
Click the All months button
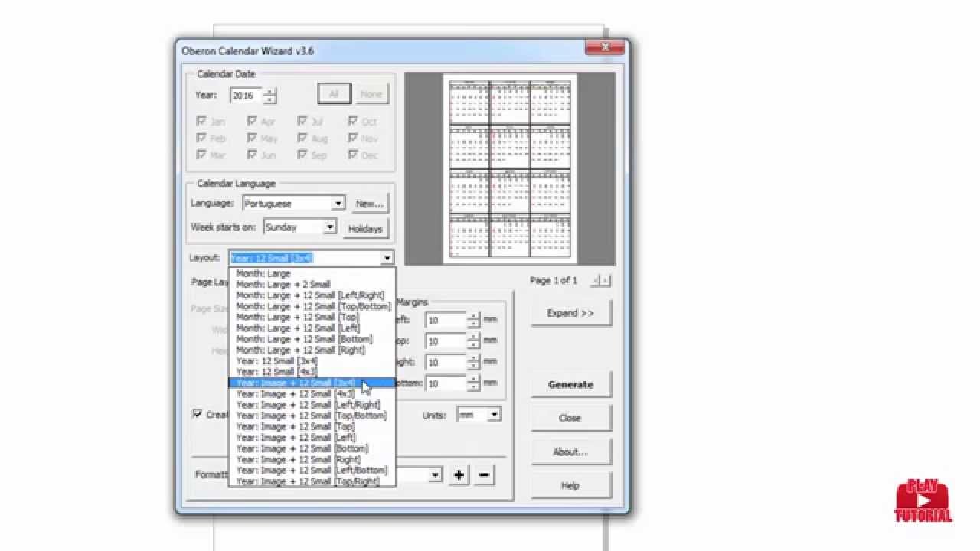(x=334, y=94)
